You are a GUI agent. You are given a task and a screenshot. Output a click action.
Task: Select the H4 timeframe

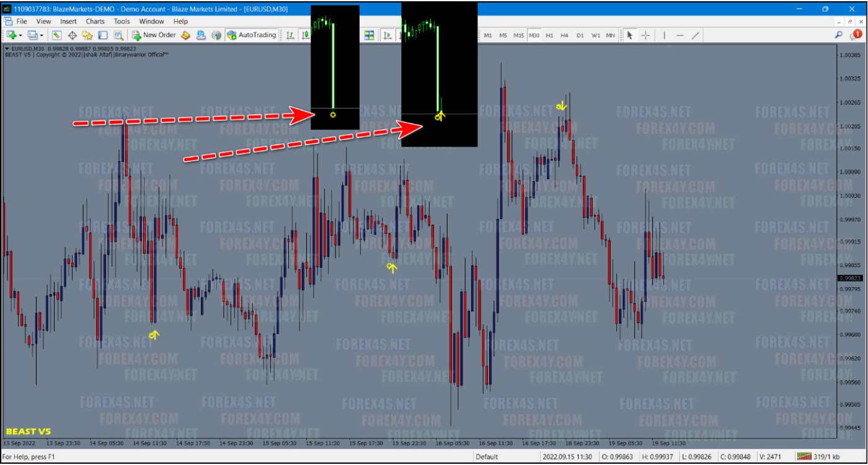tap(564, 35)
